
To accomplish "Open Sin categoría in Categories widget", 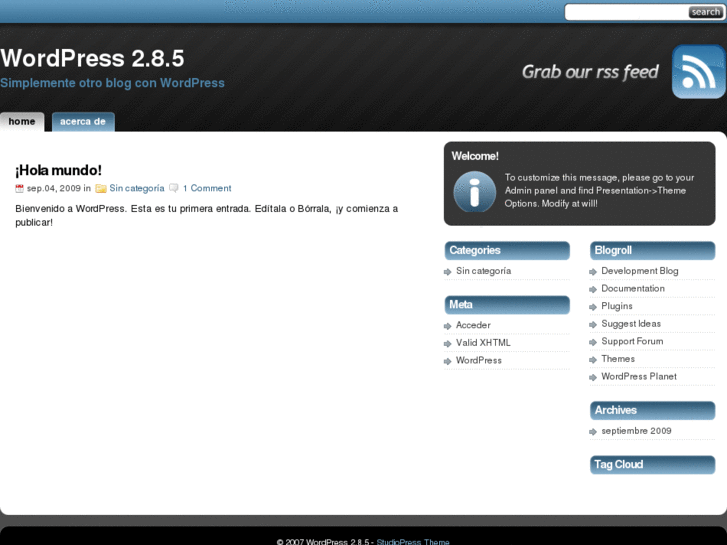I will tap(484, 271).
